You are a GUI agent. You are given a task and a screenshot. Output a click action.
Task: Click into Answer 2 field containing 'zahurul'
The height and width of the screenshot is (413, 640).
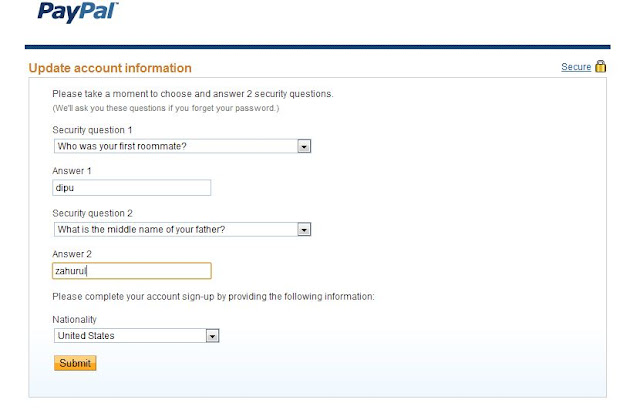pos(132,270)
